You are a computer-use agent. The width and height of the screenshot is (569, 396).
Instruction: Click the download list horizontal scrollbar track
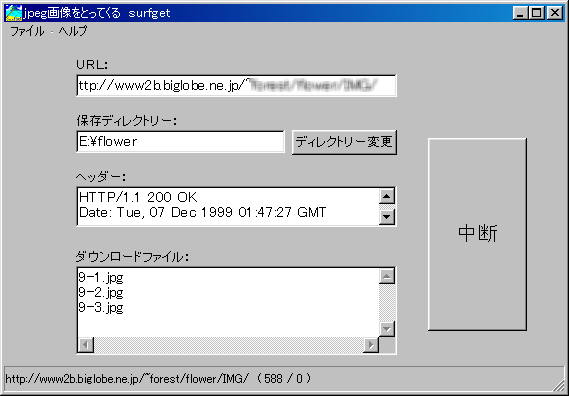click(x=229, y=344)
